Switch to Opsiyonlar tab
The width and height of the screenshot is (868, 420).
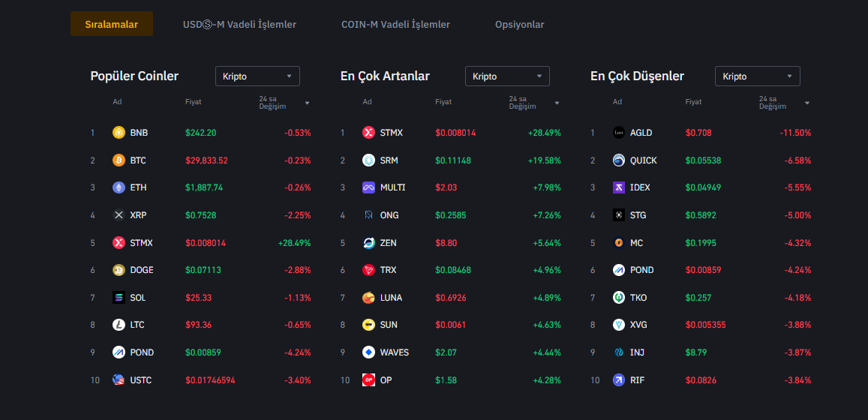[520, 25]
